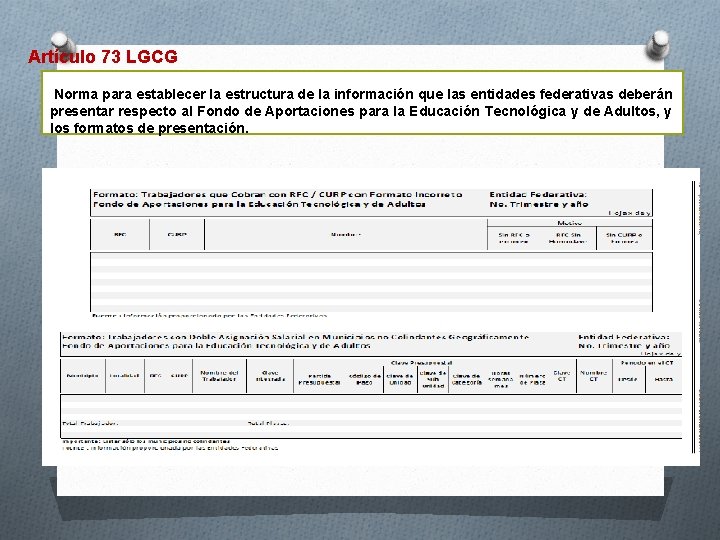
Task: Click the "Desde" column header
Action: [x=627, y=379]
